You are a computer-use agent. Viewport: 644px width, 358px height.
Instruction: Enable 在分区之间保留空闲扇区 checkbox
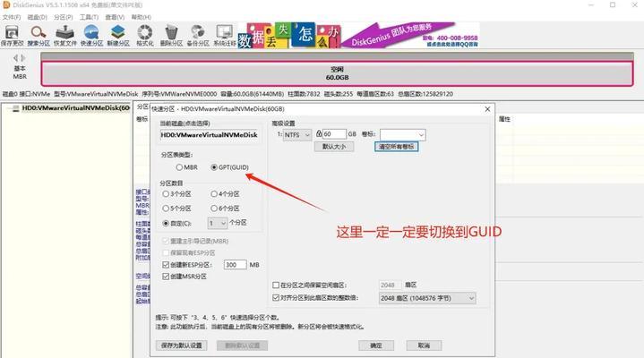pyautogui.click(x=276, y=285)
